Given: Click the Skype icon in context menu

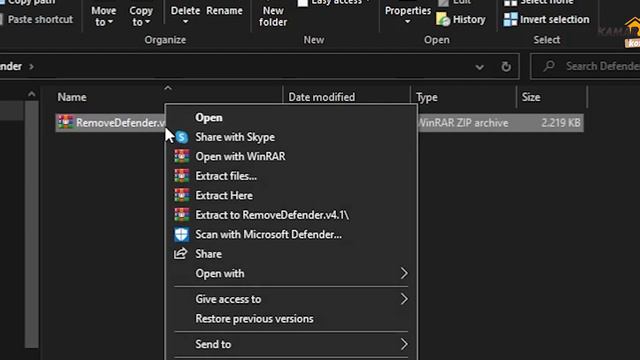Looking at the screenshot, I should pyautogui.click(x=182, y=137).
